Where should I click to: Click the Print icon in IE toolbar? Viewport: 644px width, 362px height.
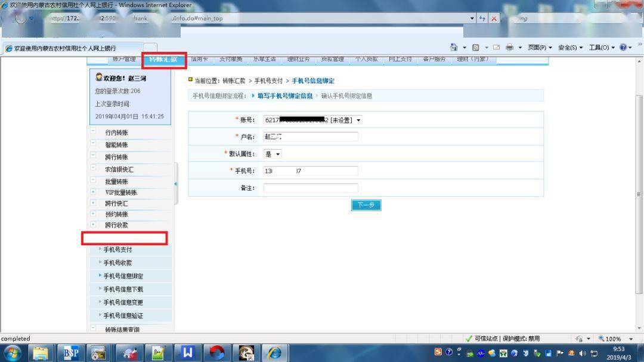tap(510, 48)
